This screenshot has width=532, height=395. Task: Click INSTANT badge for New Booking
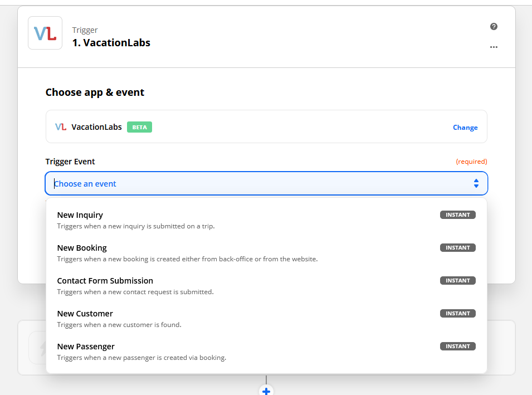click(x=458, y=248)
